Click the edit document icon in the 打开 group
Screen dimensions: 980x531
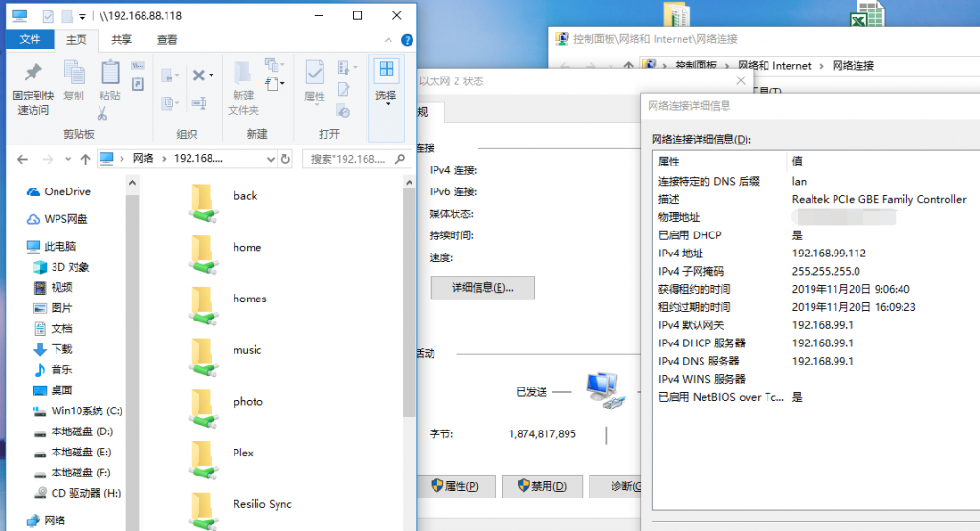(344, 89)
